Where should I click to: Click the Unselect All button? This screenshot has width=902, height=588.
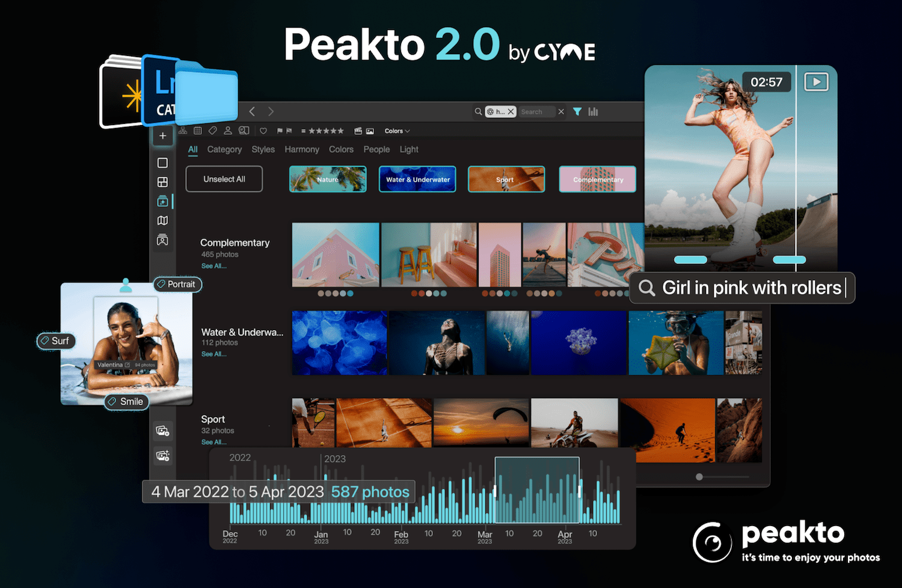tap(224, 179)
